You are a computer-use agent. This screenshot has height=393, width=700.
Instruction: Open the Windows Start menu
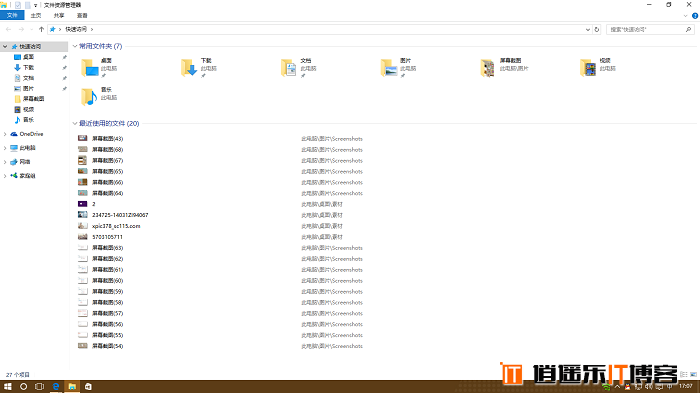pyautogui.click(x=8, y=386)
